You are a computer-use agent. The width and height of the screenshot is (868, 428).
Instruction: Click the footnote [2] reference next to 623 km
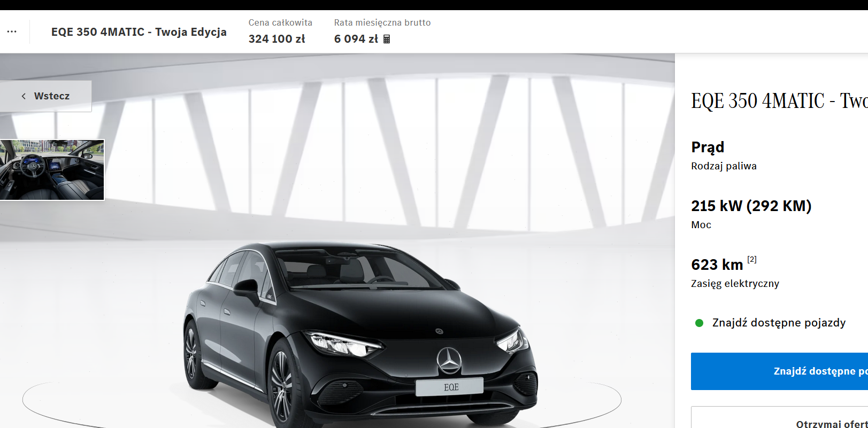click(752, 259)
